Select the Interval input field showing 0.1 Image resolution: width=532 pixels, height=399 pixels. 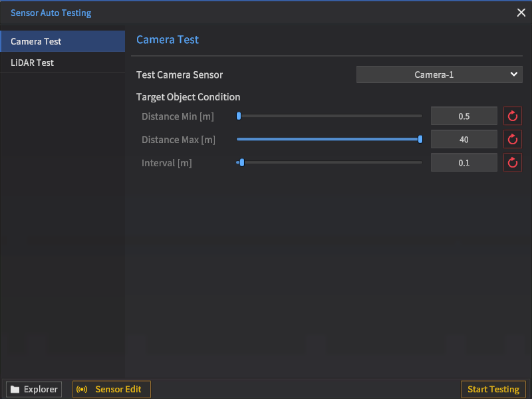coord(464,163)
